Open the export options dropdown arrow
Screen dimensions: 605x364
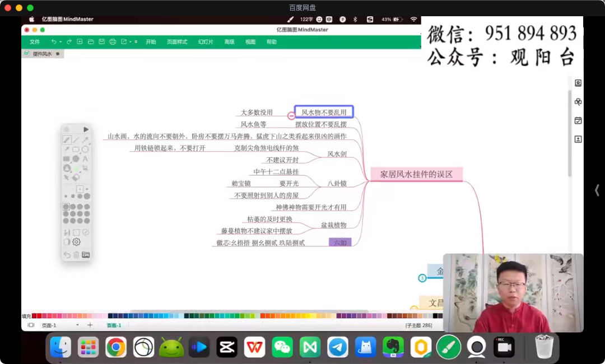pos(130,42)
